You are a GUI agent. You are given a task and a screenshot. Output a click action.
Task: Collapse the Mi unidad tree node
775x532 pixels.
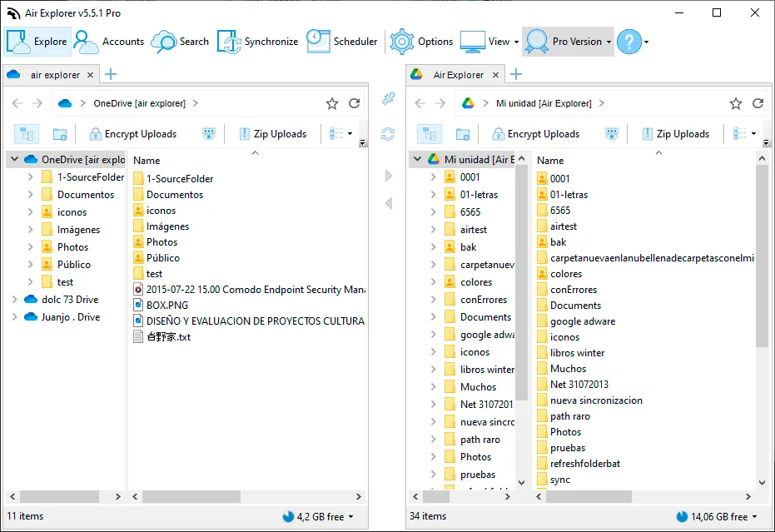[x=418, y=159]
